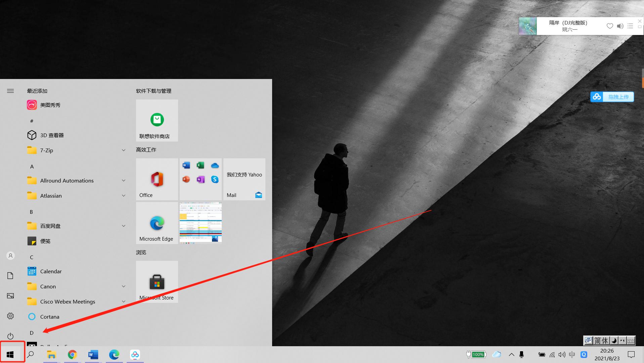Viewport: 644px width, 363px height.
Task: Click the microphone tray icon
Action: [522, 355]
